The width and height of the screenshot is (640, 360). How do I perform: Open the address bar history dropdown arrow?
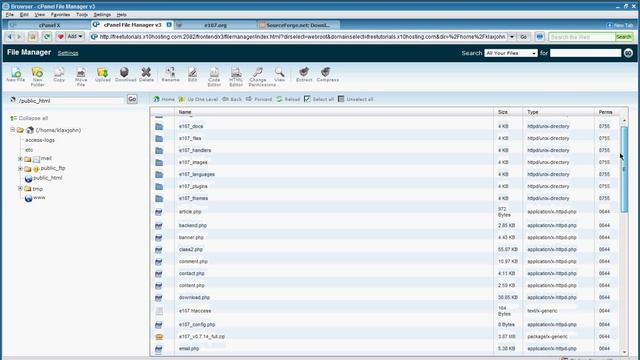tap(511, 37)
